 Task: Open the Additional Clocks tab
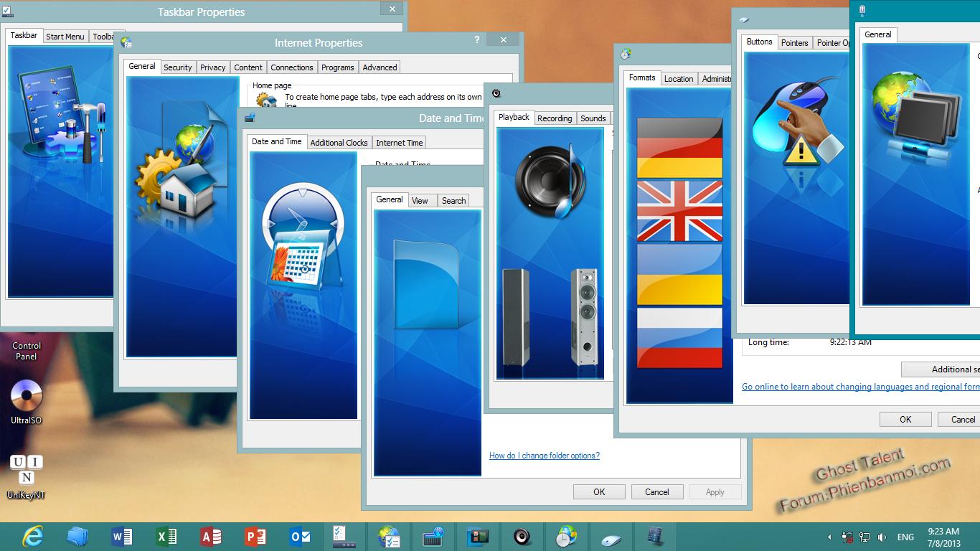click(339, 143)
